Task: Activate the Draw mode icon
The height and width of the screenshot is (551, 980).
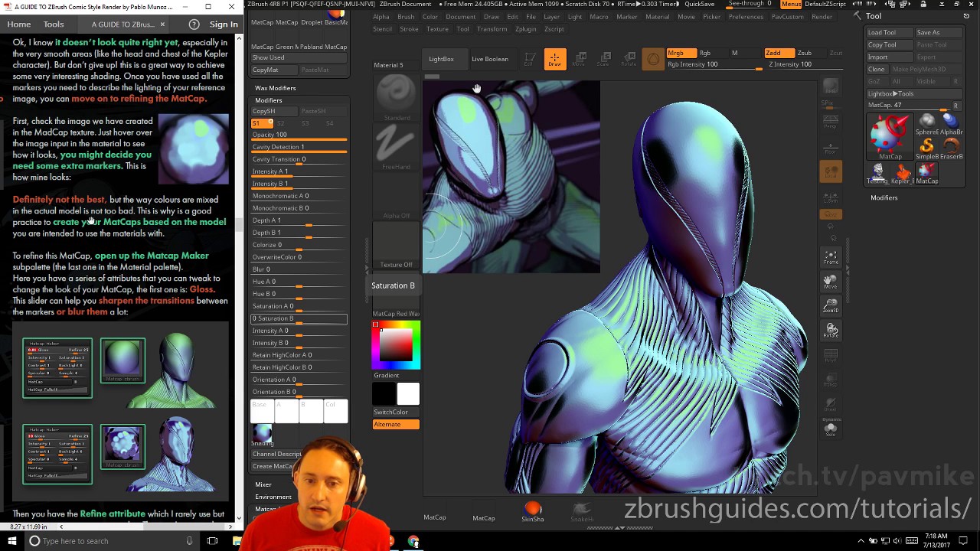Action: pos(555,60)
